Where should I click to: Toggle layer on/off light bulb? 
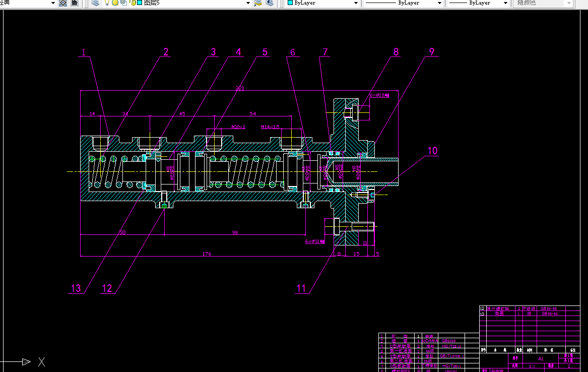107,3
